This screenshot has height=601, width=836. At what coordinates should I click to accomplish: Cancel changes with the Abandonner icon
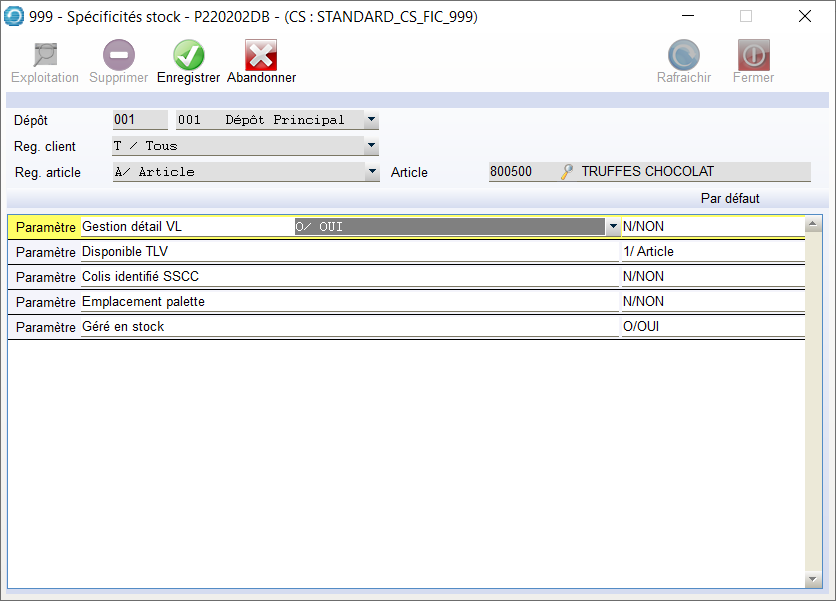coord(261,56)
